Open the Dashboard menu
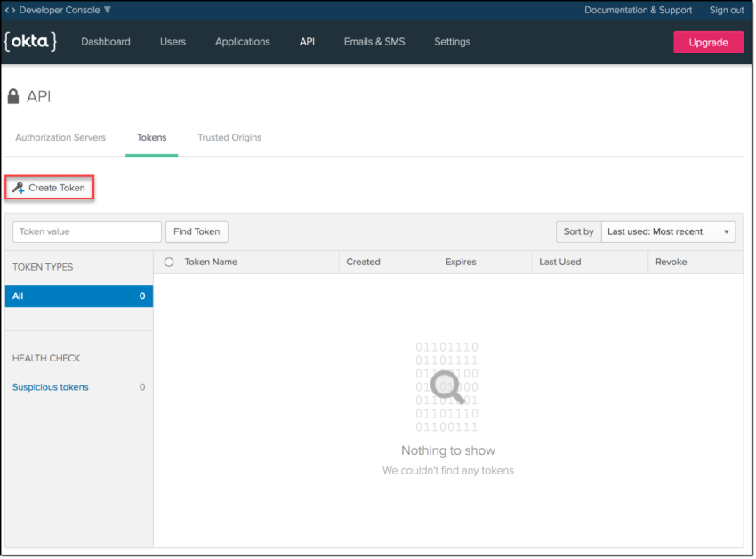This screenshot has height=559, width=756. click(106, 42)
